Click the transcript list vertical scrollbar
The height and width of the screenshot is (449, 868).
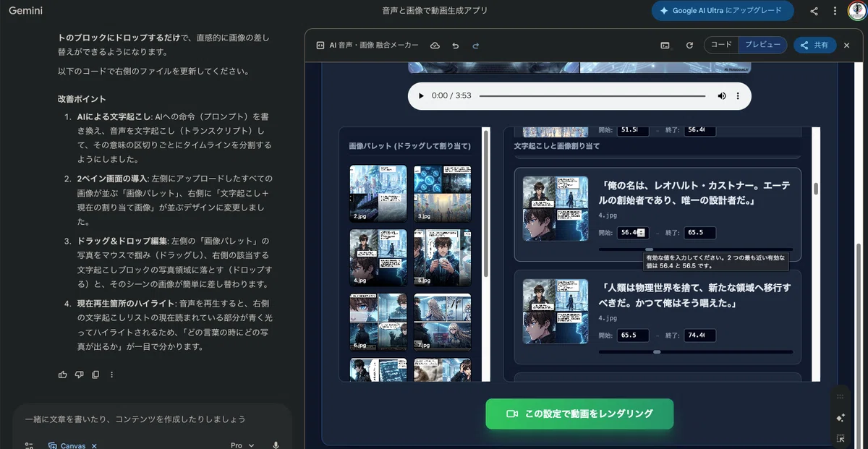(816, 189)
